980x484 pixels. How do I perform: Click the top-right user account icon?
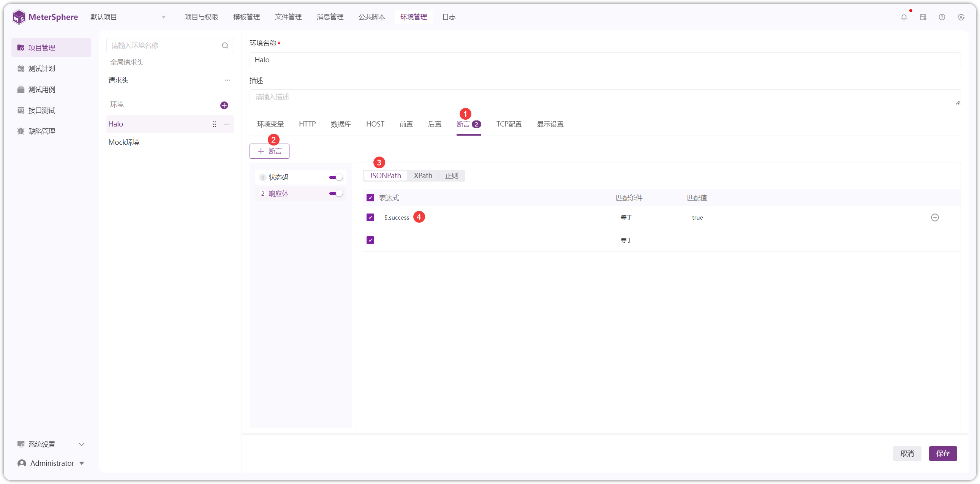click(x=961, y=17)
